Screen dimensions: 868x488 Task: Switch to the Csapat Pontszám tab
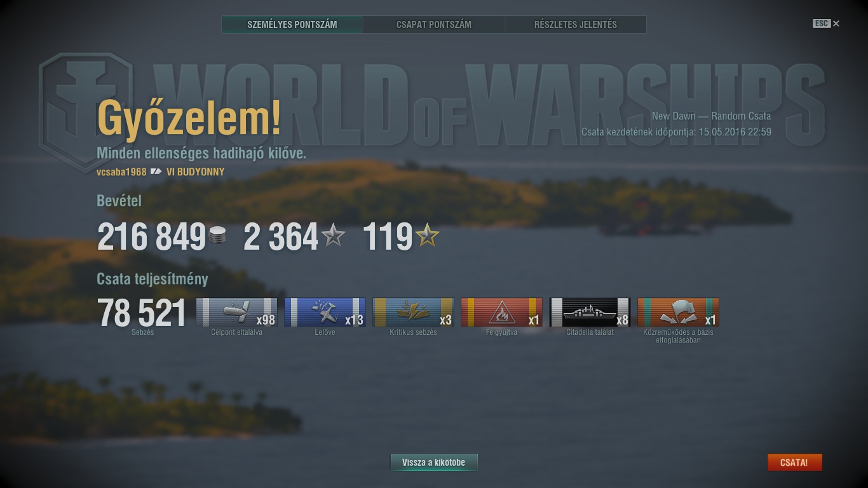434,25
